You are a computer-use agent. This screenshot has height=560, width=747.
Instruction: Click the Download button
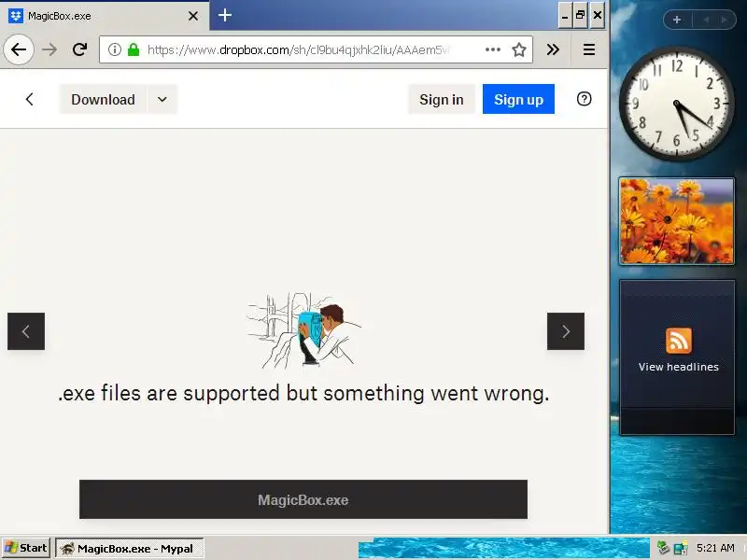tap(103, 99)
